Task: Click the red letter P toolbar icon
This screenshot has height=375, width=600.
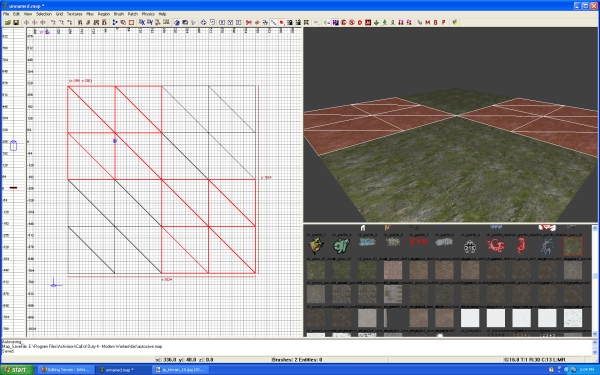Action: point(443,23)
